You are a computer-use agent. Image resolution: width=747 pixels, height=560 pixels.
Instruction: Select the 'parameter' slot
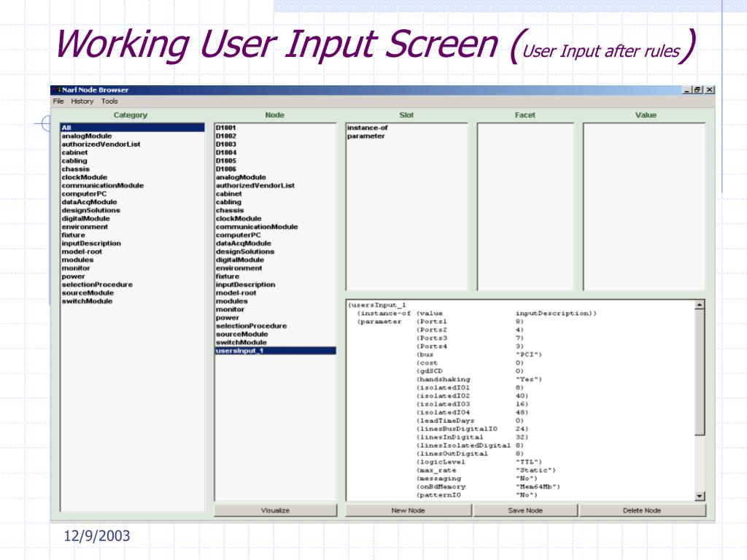[x=365, y=136]
